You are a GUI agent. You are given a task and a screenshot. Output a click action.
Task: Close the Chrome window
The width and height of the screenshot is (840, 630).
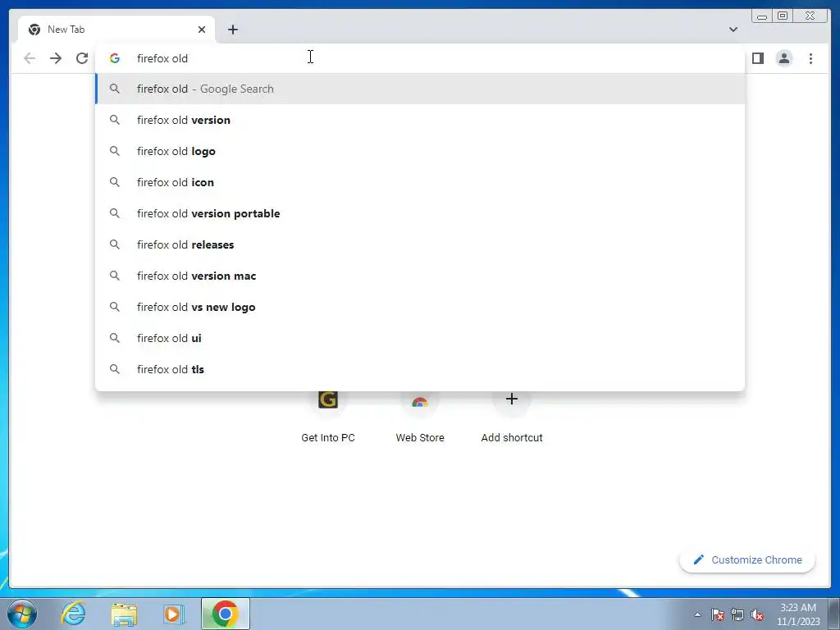810,16
